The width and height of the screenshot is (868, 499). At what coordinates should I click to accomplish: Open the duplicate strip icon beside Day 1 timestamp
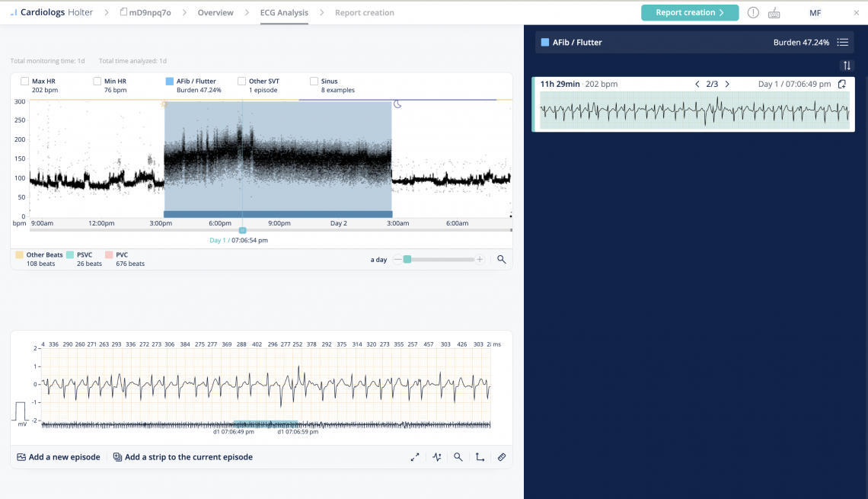(x=841, y=84)
